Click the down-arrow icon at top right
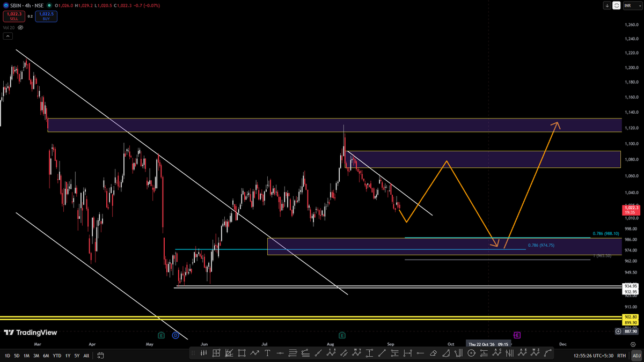The image size is (644, 362). (607, 5)
